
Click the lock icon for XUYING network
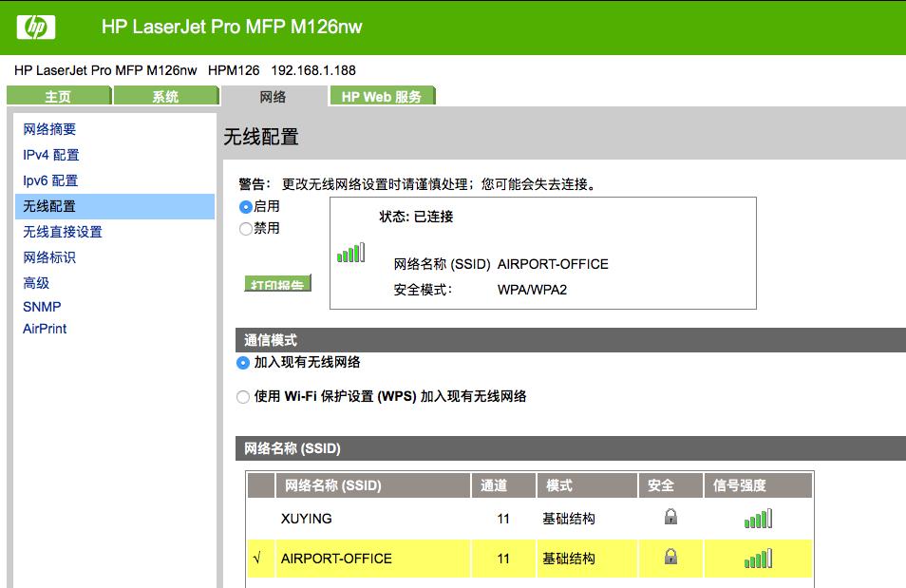coord(669,518)
